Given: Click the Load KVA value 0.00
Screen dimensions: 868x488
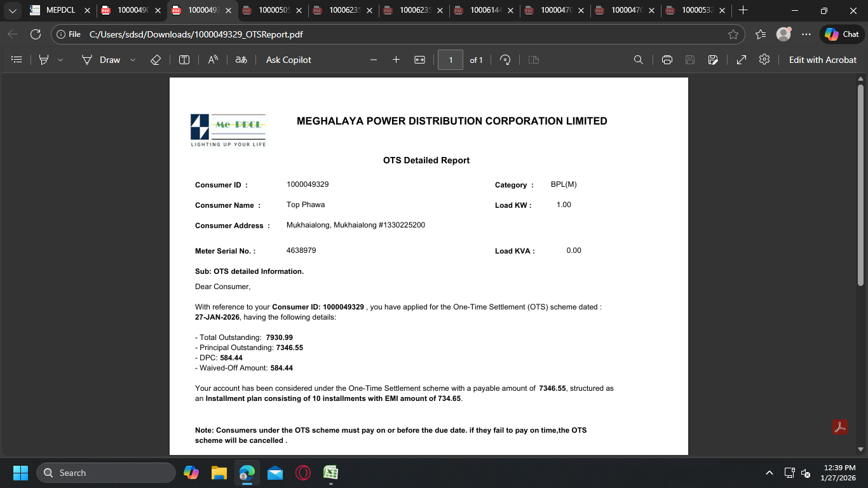Looking at the screenshot, I should tap(574, 250).
